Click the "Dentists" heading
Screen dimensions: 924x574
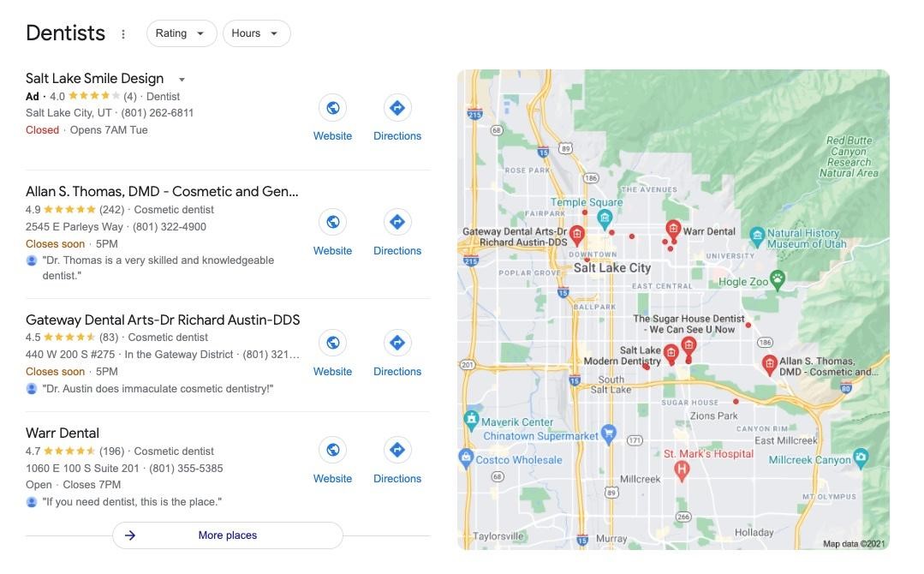[x=65, y=33]
